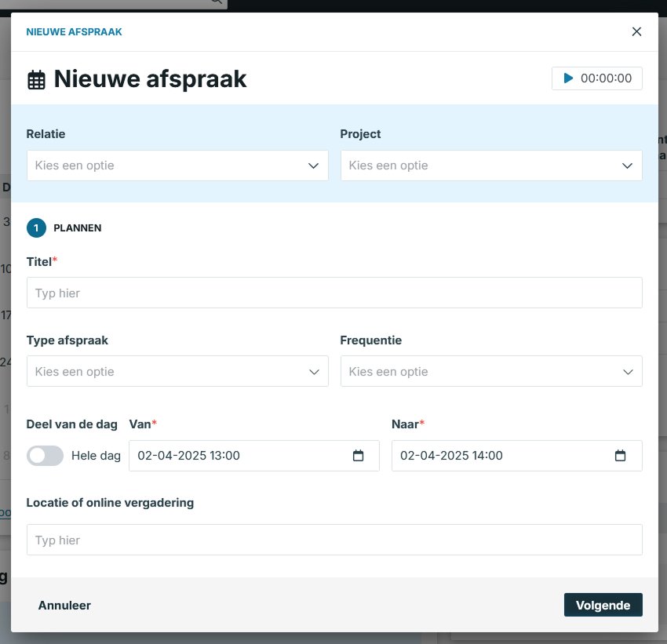This screenshot has height=644, width=667.
Task: Start the timer play icon
Action: click(x=568, y=78)
